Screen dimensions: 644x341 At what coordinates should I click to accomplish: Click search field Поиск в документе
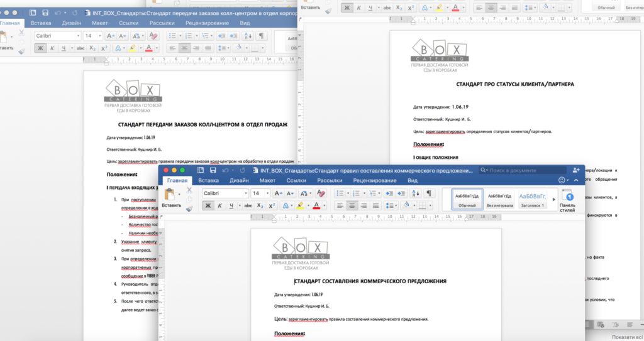pos(523,170)
